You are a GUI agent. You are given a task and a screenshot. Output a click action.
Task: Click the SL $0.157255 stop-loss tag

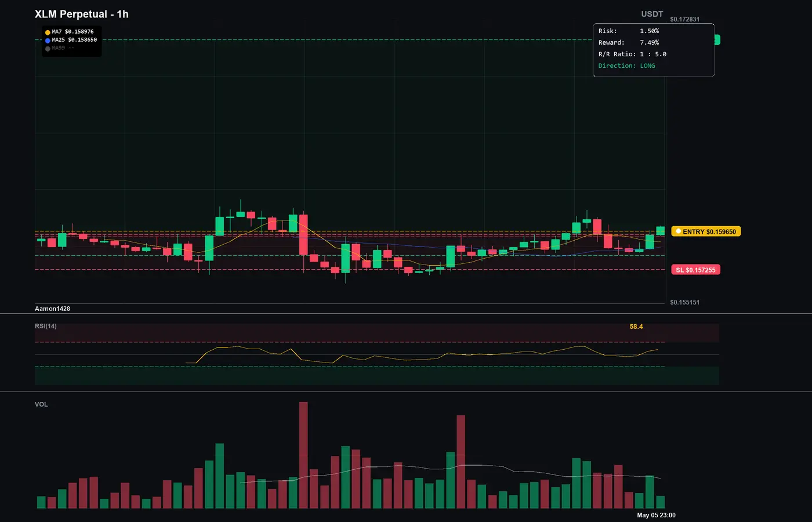pyautogui.click(x=695, y=270)
